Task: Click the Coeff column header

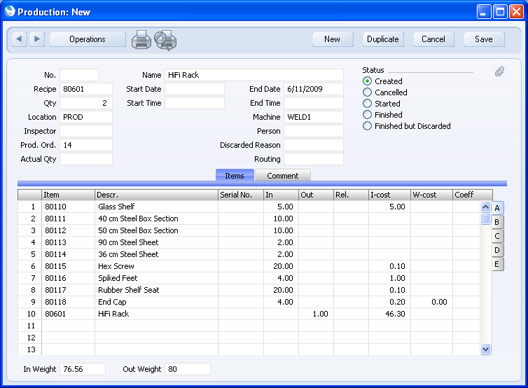Action: click(x=472, y=195)
